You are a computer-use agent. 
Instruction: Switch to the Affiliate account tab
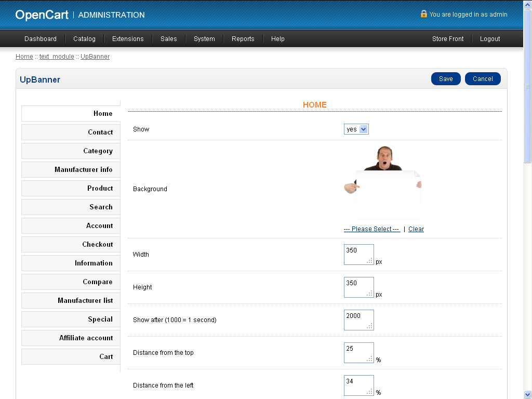coord(71,338)
